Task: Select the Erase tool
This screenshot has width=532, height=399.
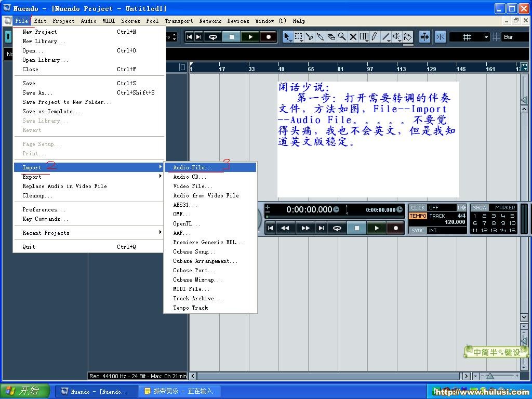Action: point(331,37)
